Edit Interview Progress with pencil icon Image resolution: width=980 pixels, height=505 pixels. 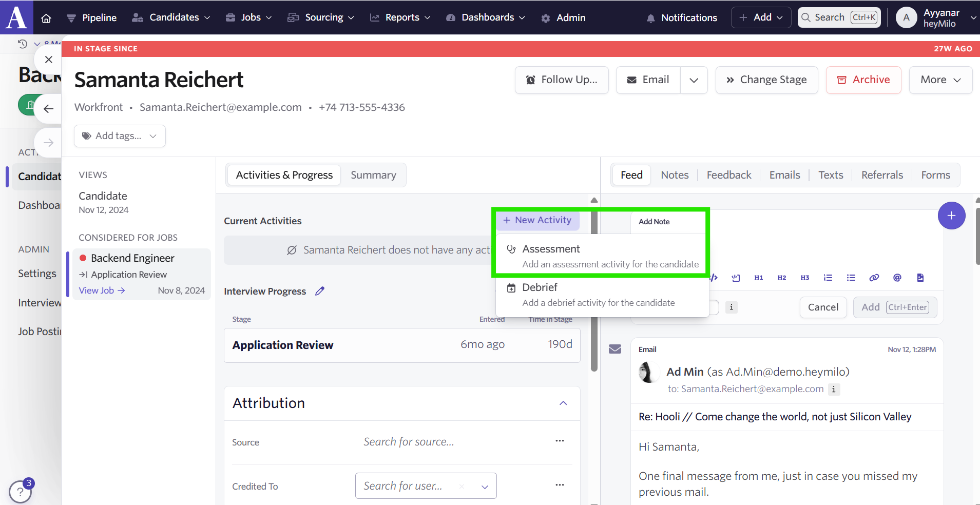click(320, 291)
